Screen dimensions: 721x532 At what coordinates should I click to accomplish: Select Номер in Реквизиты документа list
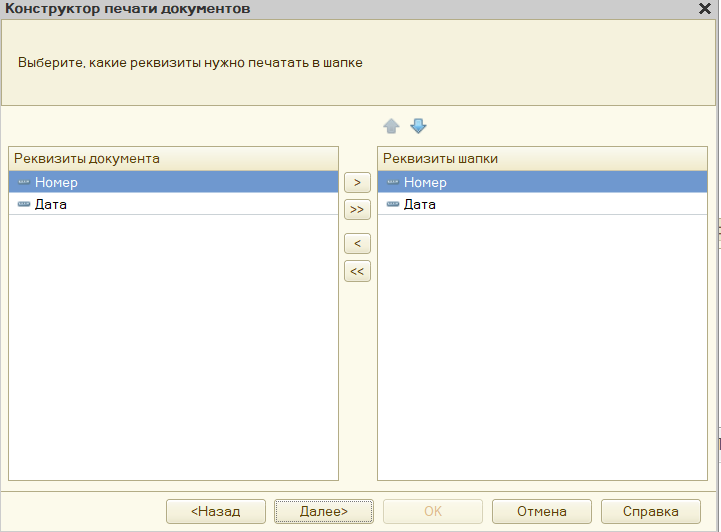[x=56, y=183]
